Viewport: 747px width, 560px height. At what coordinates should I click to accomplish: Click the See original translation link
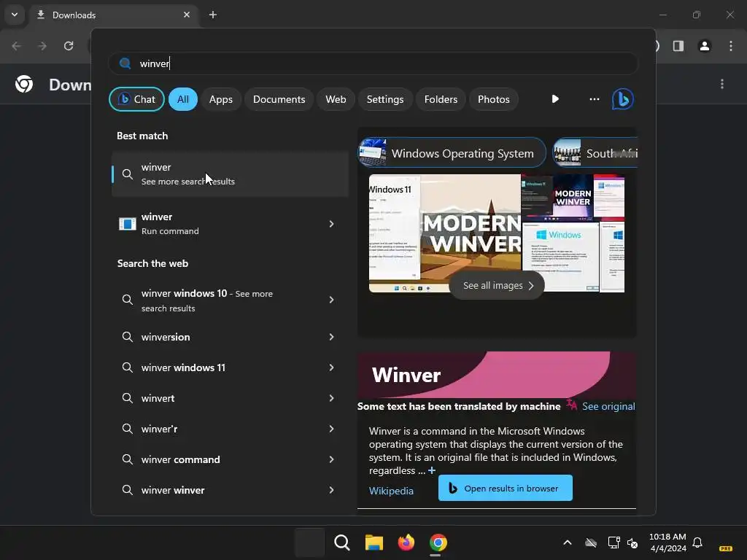click(x=608, y=407)
